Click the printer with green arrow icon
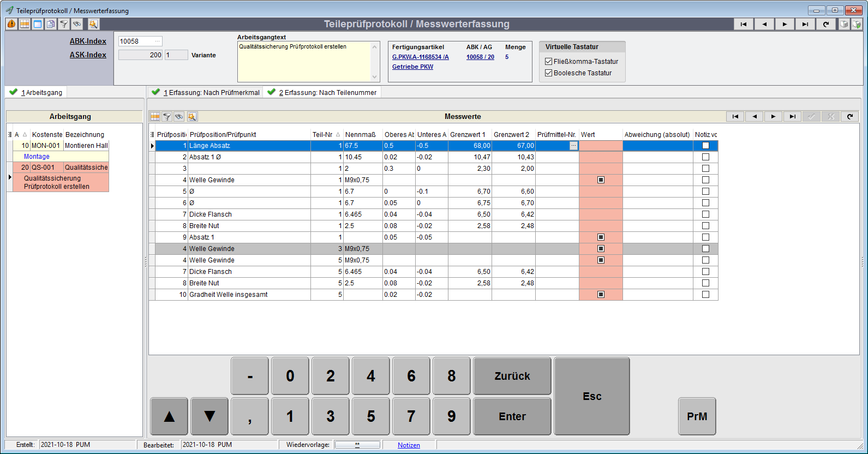Image resolution: width=868 pixels, height=454 pixels. (x=857, y=24)
